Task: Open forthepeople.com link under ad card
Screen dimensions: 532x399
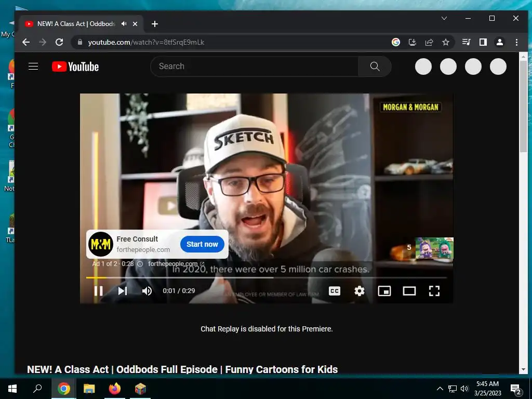Action: (x=176, y=263)
